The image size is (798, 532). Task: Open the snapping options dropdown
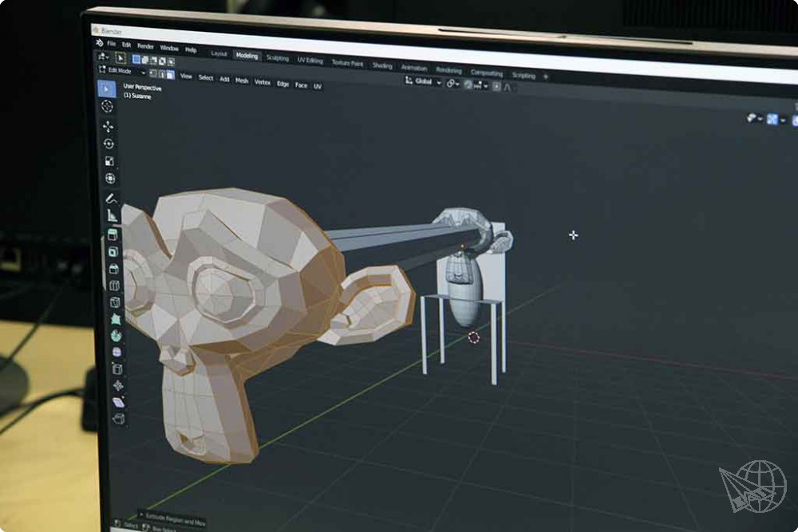(481, 86)
